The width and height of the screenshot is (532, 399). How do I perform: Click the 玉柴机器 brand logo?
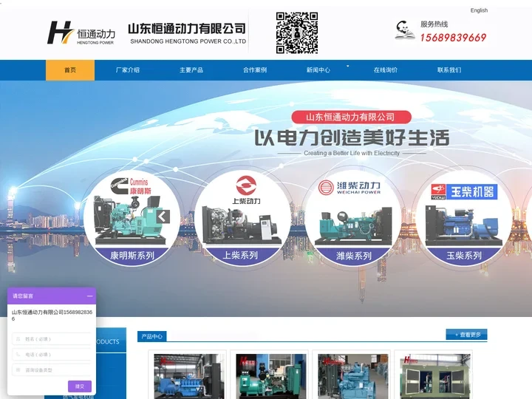[x=464, y=191]
